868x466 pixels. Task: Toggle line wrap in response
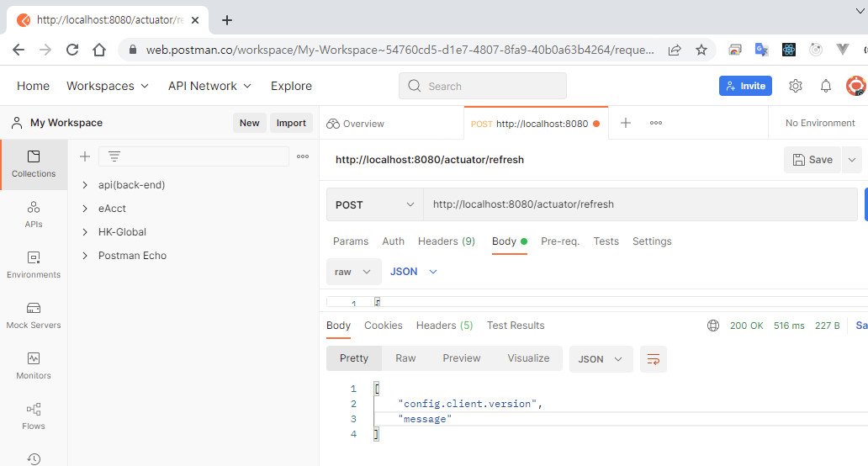pos(654,359)
